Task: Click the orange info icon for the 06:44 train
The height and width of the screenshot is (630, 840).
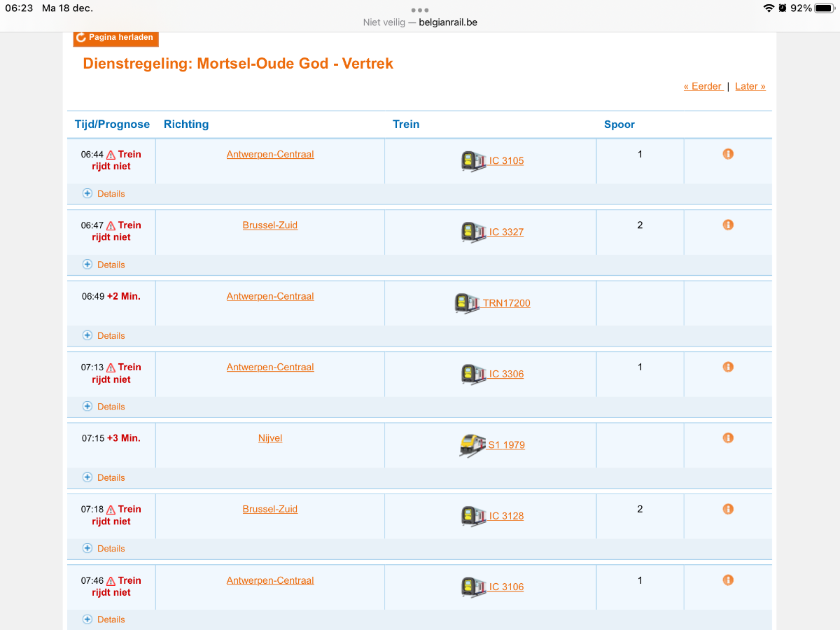Action: point(728,154)
